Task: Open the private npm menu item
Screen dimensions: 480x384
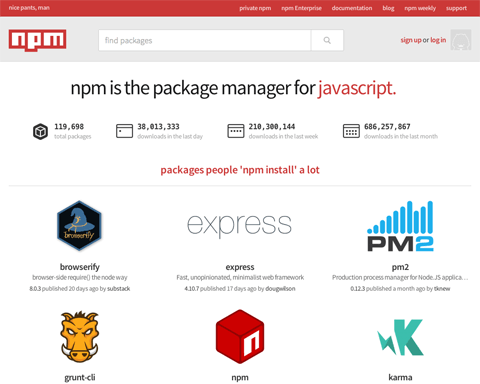Action: (255, 8)
